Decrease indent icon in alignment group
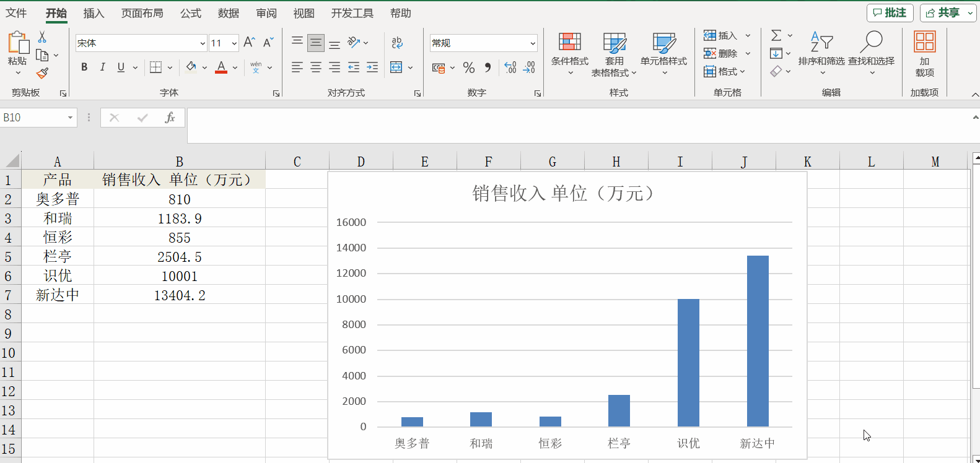This screenshot has width=980, height=463. click(x=354, y=67)
